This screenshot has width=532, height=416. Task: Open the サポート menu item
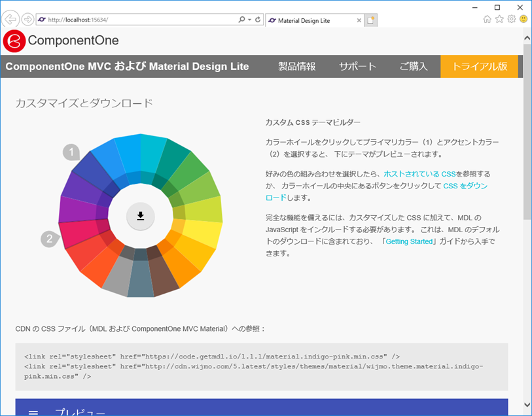(357, 67)
